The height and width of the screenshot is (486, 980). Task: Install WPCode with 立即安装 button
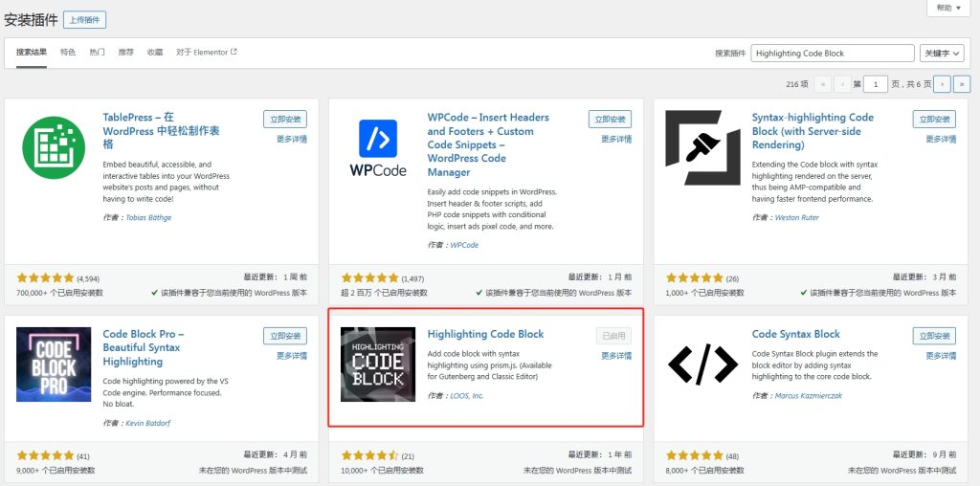610,120
